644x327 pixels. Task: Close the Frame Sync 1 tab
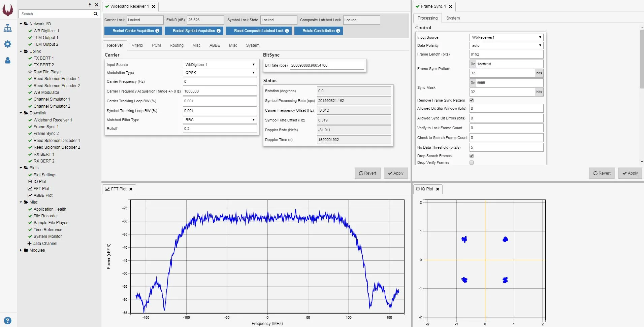[x=451, y=6]
